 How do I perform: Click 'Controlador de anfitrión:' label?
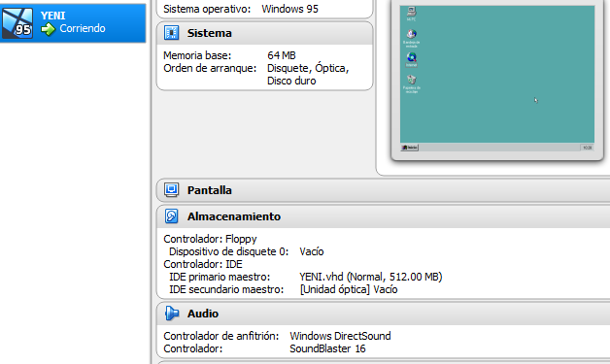tap(220, 336)
